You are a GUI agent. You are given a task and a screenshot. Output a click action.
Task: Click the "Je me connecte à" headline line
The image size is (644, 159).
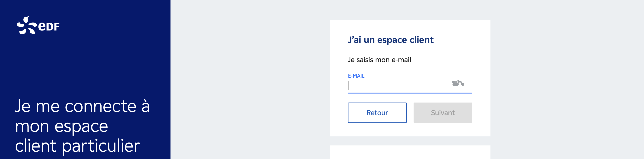83,106
